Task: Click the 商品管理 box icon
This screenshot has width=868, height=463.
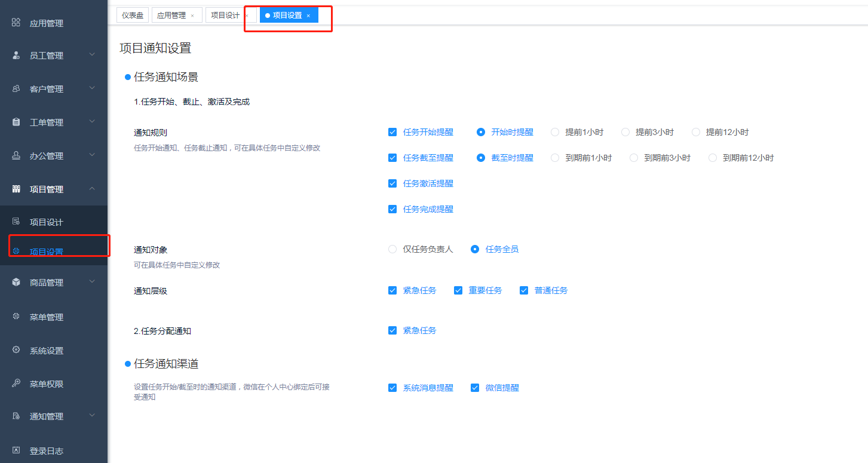Action: 16,283
